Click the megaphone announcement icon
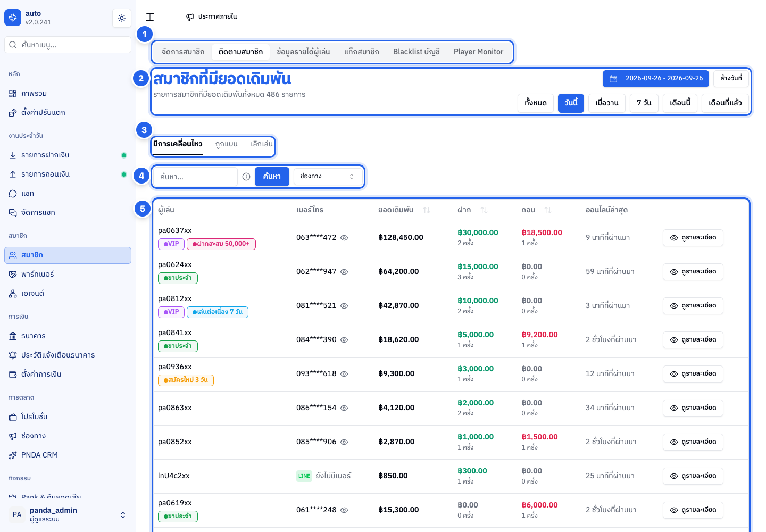Screen dimensions: 766x532 pyautogui.click(x=190, y=17)
